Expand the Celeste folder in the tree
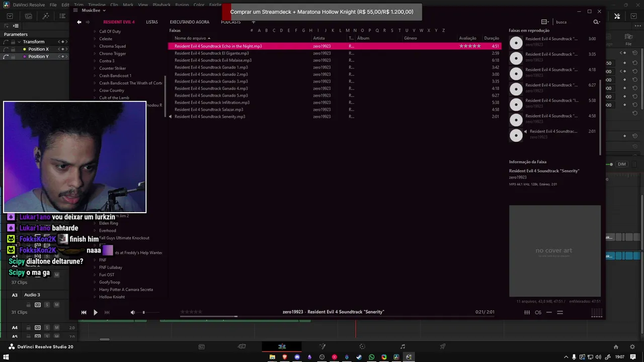The image size is (644, 362). coord(95,39)
